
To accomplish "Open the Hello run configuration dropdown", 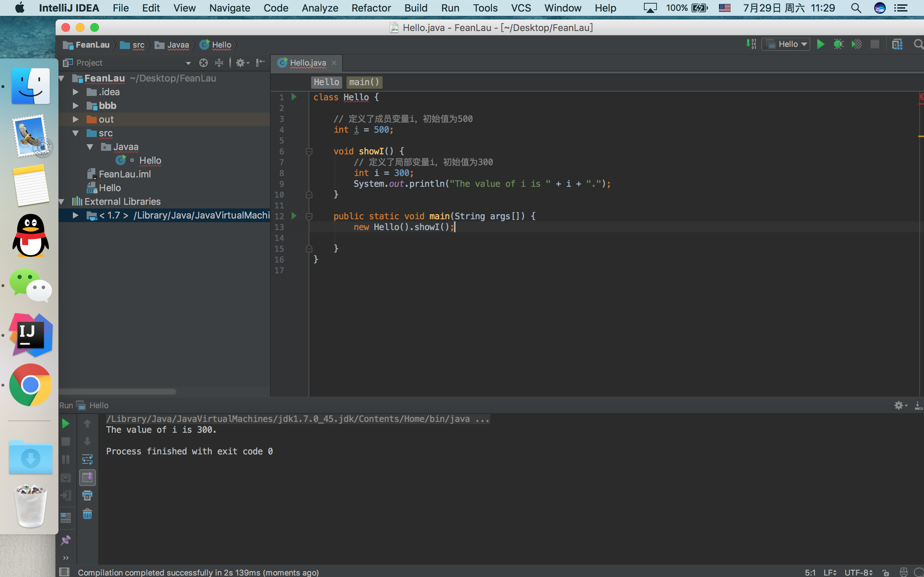I will (786, 44).
